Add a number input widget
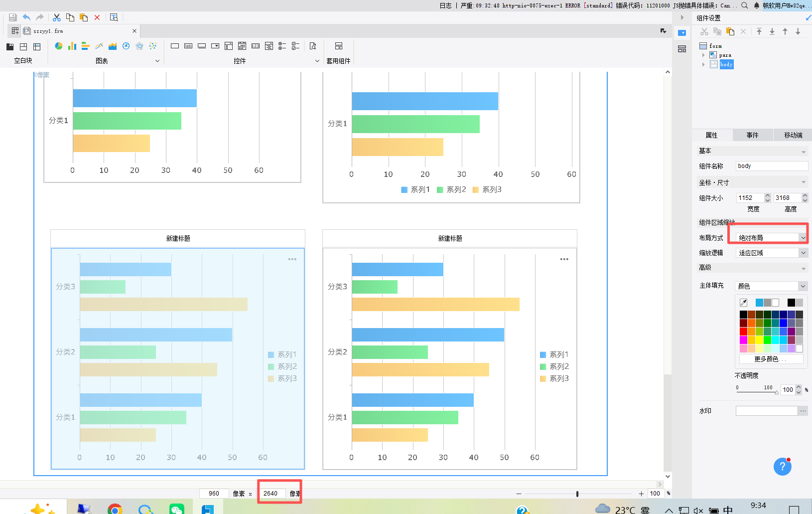Screen dimensions: 812x514 pos(256,46)
